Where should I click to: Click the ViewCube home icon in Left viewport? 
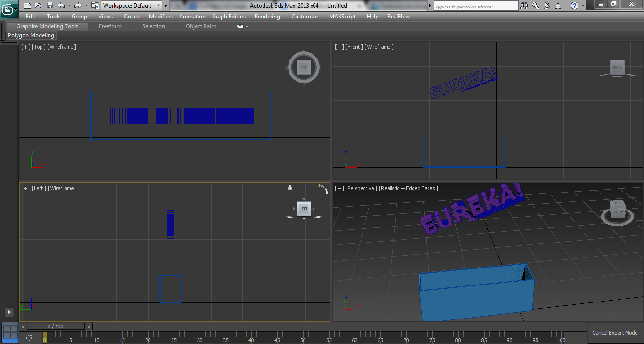(290, 187)
